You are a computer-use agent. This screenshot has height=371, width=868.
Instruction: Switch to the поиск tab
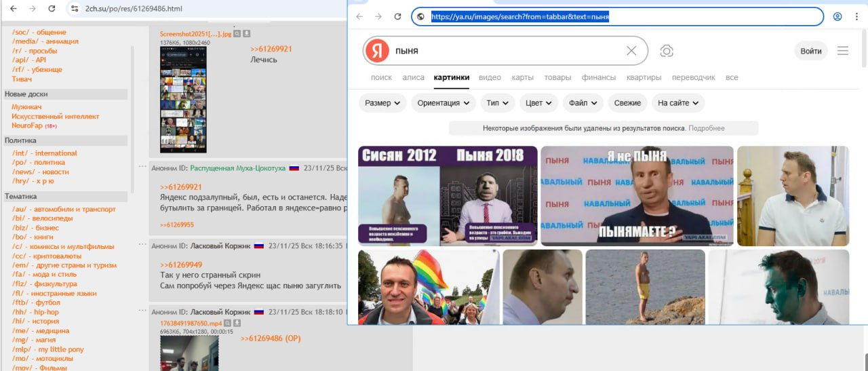[381, 77]
